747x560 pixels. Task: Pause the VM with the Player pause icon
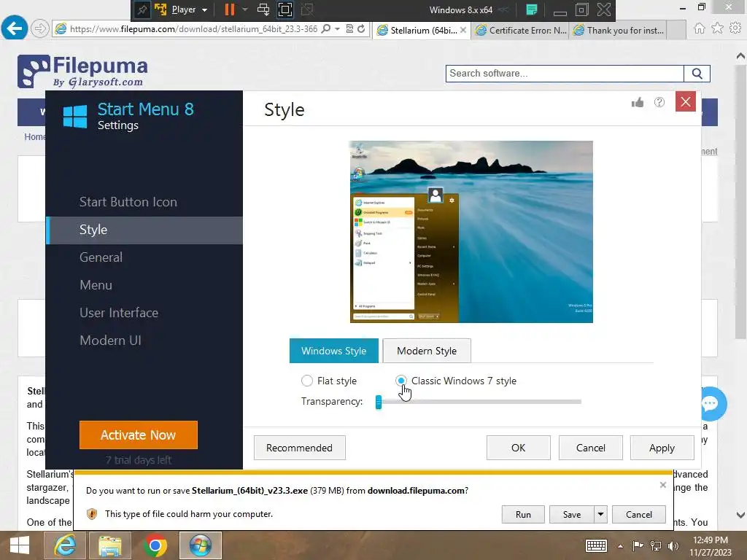pyautogui.click(x=230, y=9)
